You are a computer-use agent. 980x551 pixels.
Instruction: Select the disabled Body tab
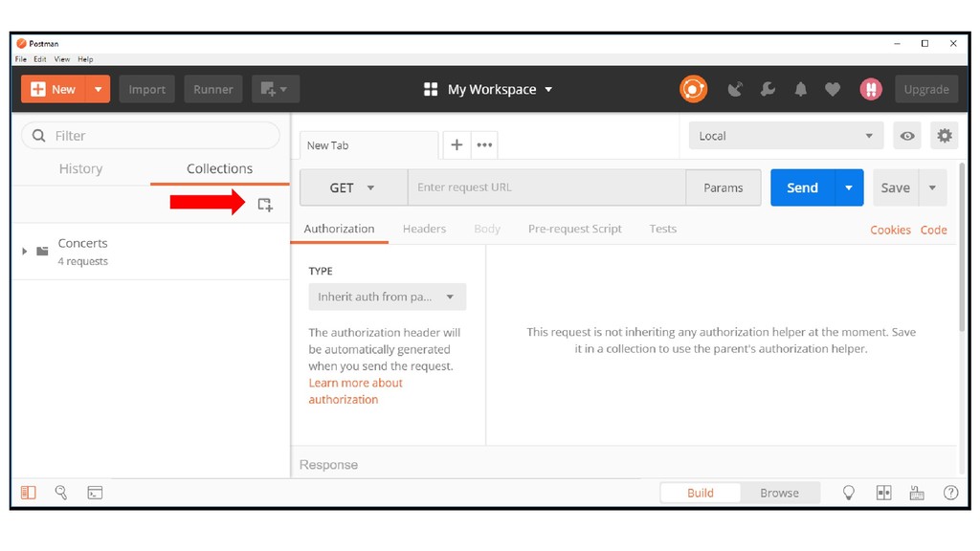click(x=487, y=229)
